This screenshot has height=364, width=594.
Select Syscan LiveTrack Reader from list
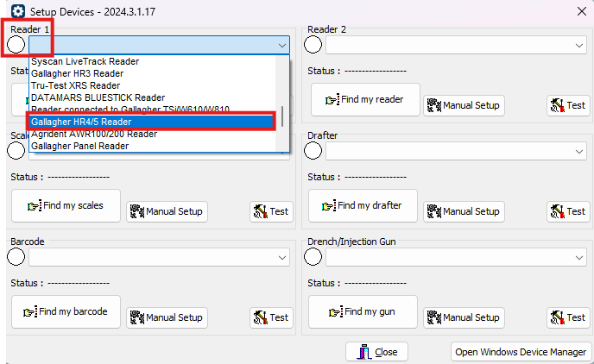[x=152, y=61]
